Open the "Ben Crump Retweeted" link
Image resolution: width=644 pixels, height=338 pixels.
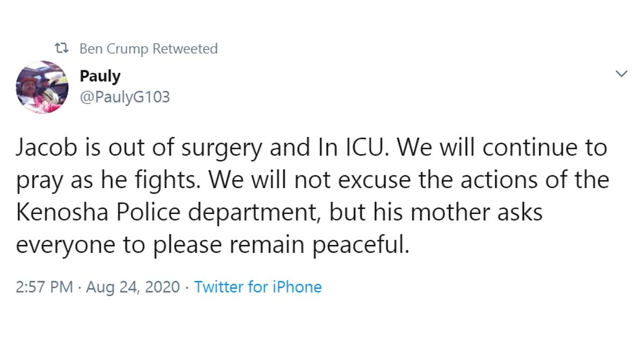148,49
